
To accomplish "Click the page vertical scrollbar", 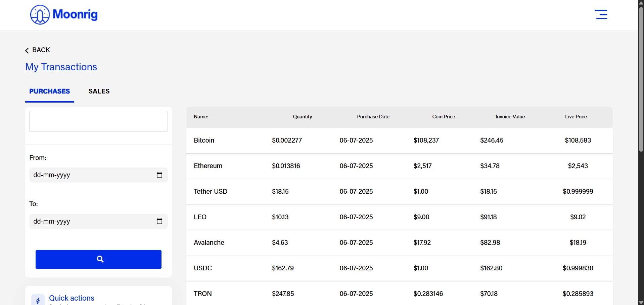I will tap(641, 78).
